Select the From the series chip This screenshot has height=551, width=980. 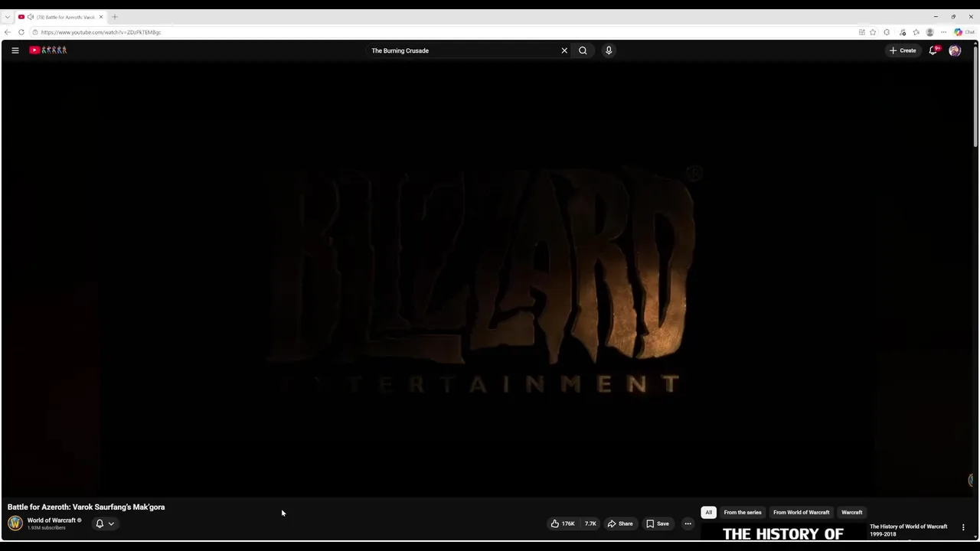tap(743, 513)
